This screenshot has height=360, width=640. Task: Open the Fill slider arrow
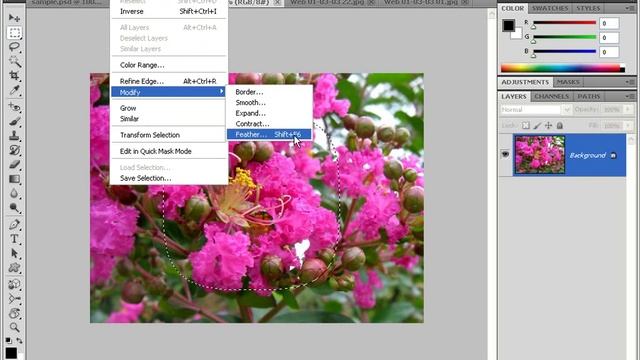tap(628, 126)
